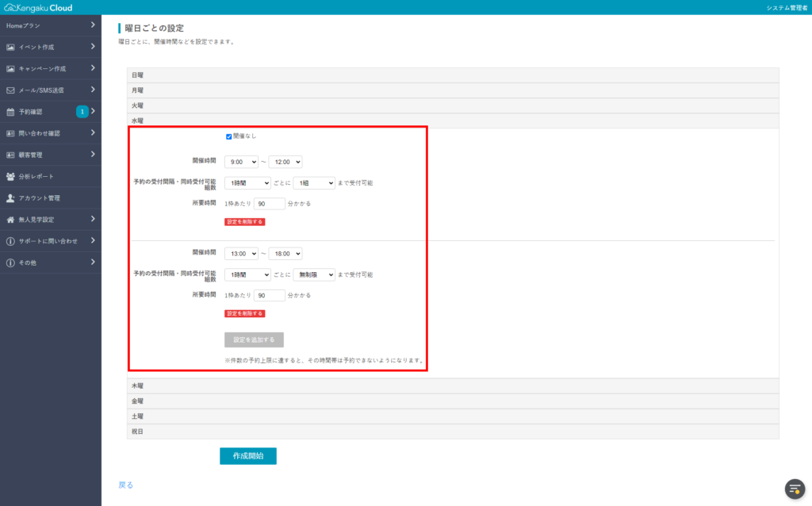Open the サポートに問い合わせ sidebar menu
Image resolution: width=812 pixels, height=506 pixels.
point(51,241)
